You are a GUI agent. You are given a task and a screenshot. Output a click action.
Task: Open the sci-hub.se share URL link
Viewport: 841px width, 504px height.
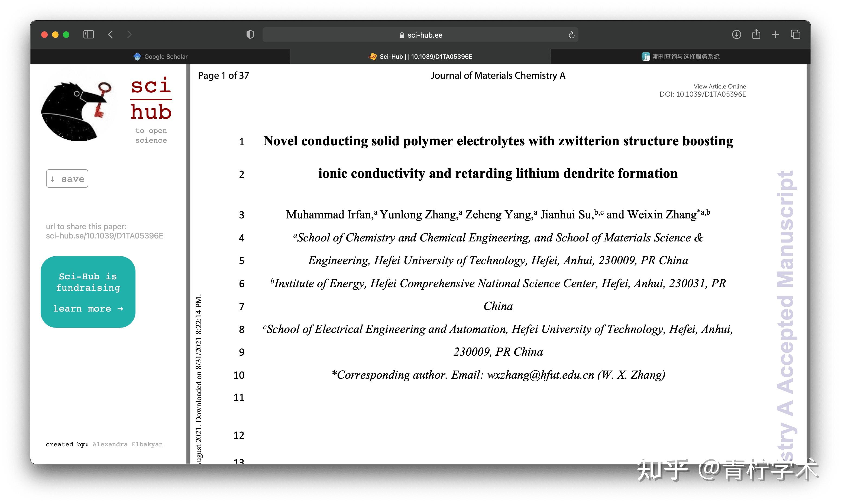(104, 236)
